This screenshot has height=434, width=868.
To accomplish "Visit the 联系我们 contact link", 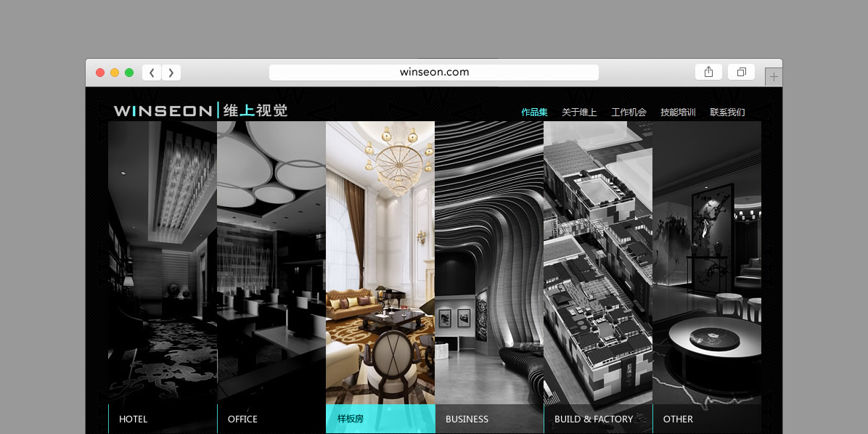I will tap(727, 112).
